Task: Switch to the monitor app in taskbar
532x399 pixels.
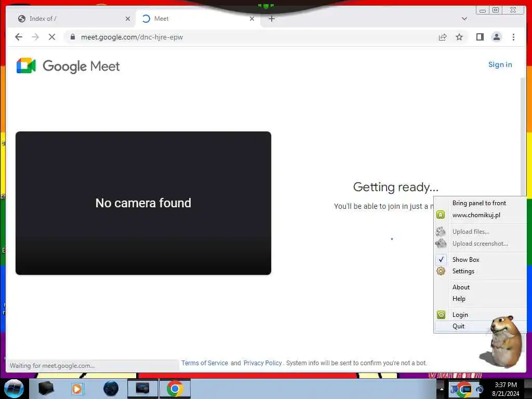Action: click(x=142, y=389)
